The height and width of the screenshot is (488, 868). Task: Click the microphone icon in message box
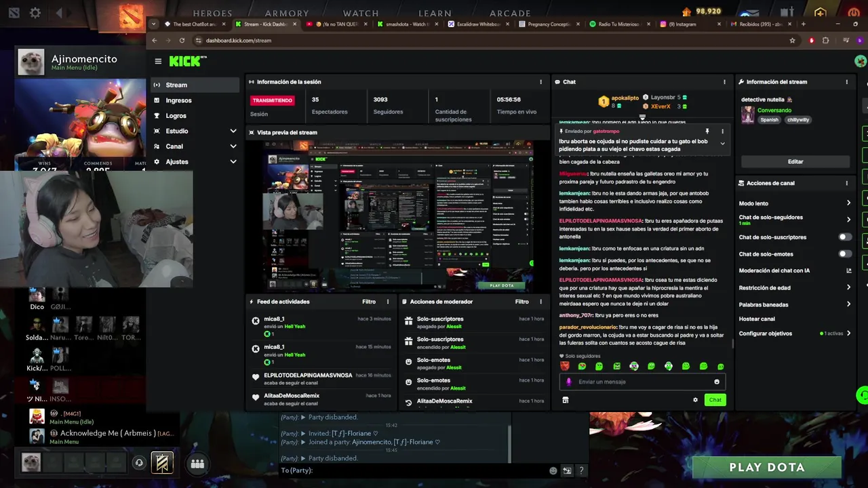(x=569, y=382)
